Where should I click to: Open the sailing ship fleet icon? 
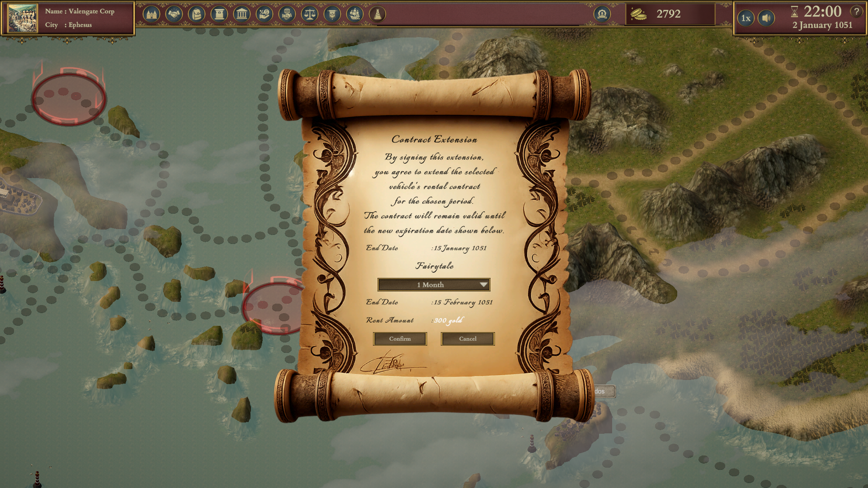355,14
